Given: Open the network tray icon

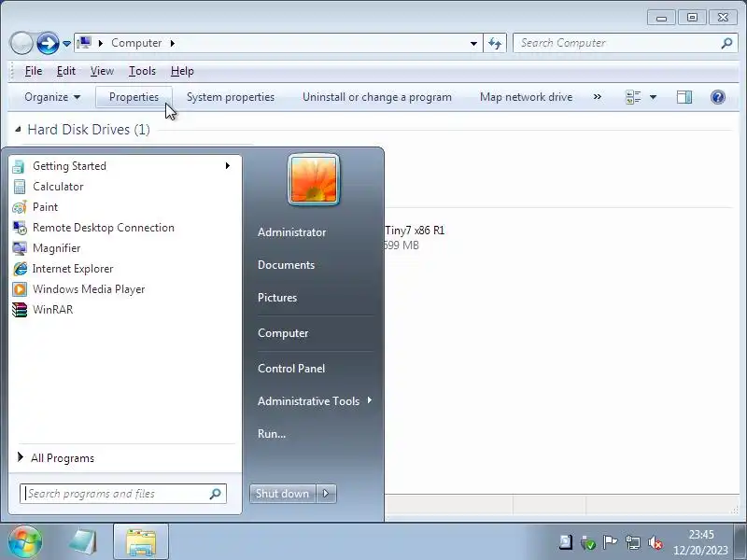Looking at the screenshot, I should pos(633,542).
